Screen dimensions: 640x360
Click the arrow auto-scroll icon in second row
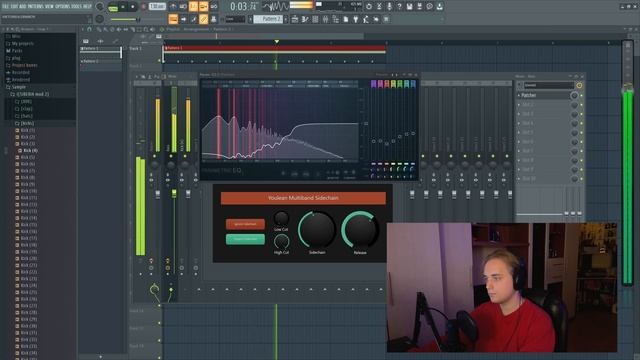click(x=183, y=19)
